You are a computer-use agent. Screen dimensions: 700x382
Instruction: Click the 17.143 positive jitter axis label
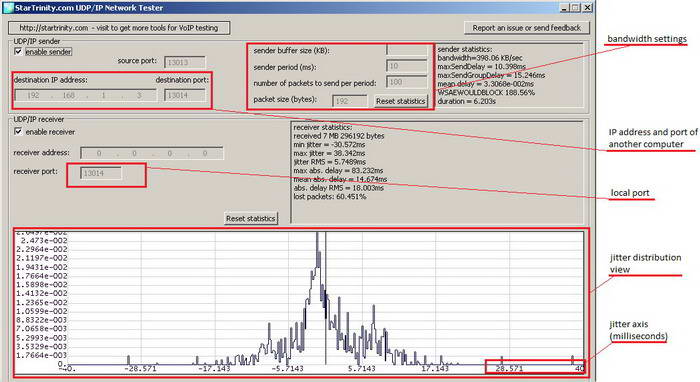[435, 369]
